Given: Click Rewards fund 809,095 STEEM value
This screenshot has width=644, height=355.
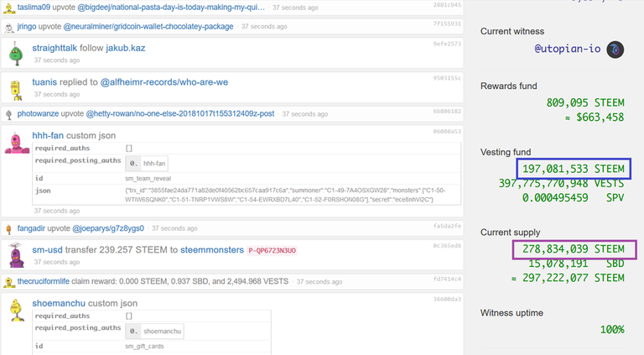Looking at the screenshot, I should (585, 102).
